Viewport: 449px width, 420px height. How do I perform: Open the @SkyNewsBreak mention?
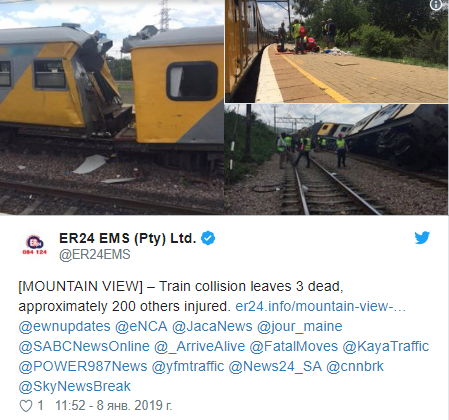point(75,386)
